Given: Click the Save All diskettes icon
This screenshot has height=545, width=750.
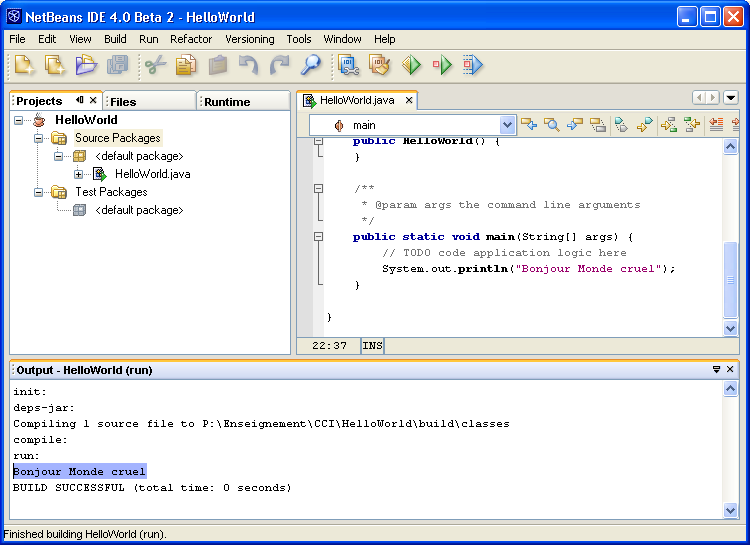Looking at the screenshot, I should [x=117, y=65].
